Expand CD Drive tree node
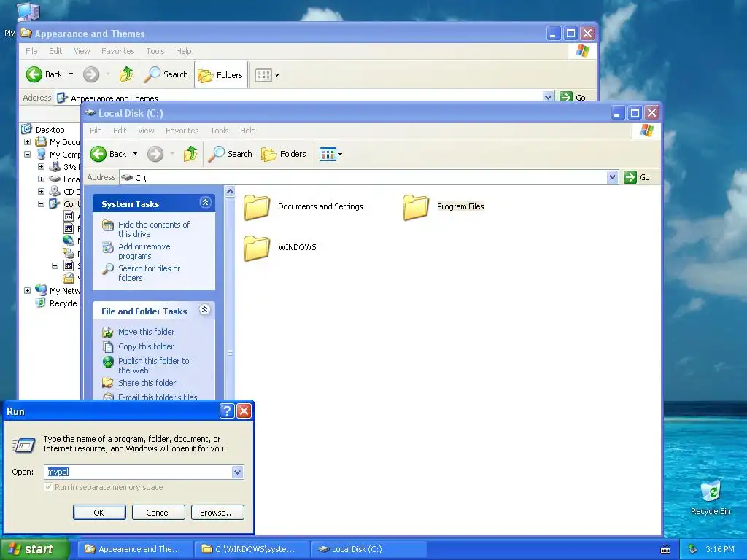Viewport: 747px width, 560px height. (x=41, y=192)
